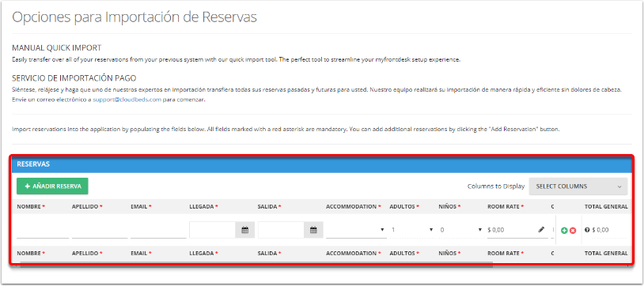The height and width of the screenshot is (286, 644).
Task: Click the top ROOM RATE column header
Action: (506, 206)
